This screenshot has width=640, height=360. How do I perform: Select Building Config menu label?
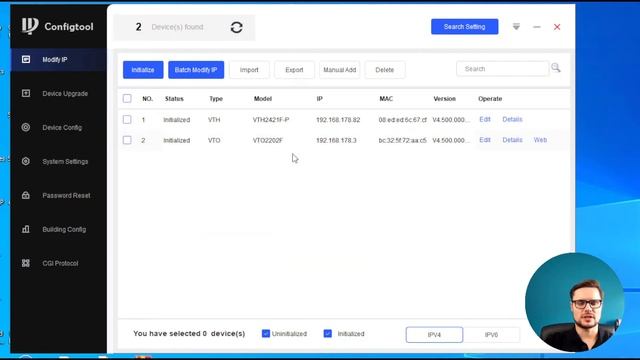[64, 229]
